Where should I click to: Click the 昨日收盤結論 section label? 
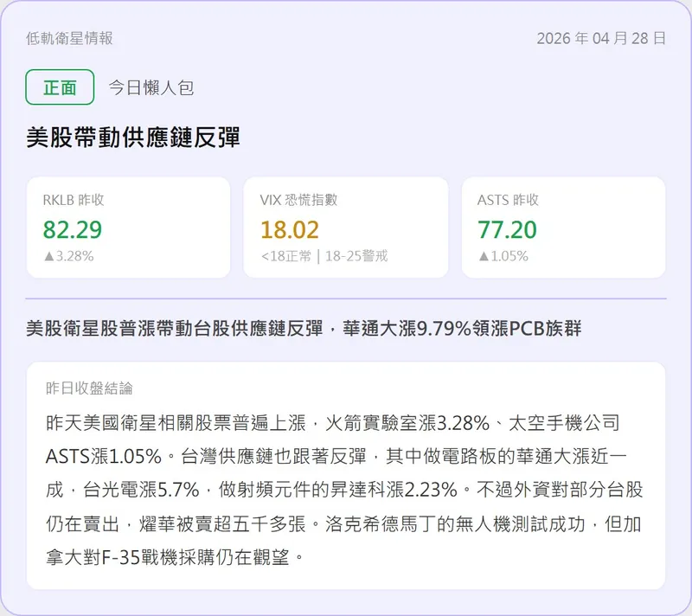tap(89, 388)
